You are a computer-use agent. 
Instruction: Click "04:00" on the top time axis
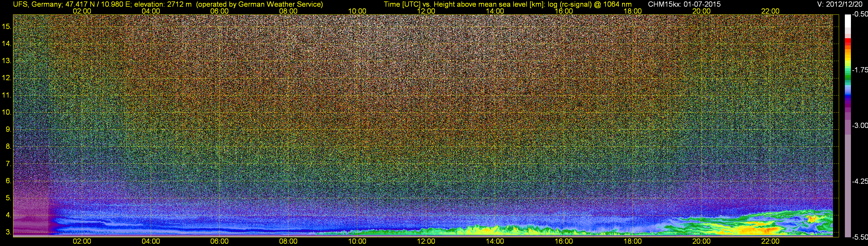pyautogui.click(x=151, y=11)
